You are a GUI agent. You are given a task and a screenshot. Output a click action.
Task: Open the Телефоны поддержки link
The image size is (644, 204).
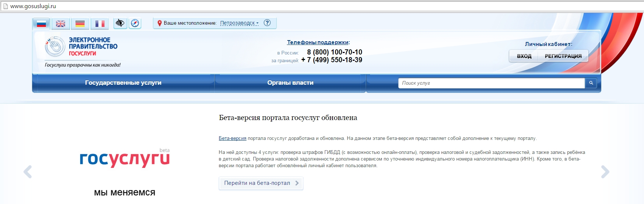(x=317, y=42)
